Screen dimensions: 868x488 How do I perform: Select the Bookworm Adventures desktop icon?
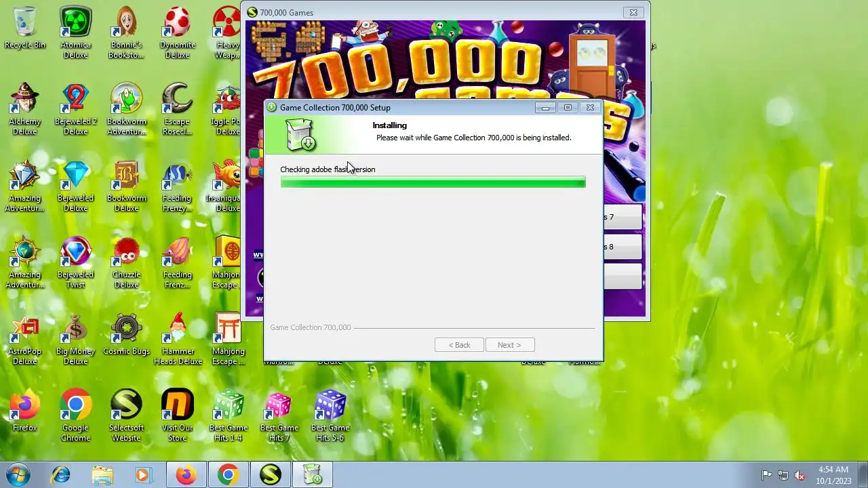[x=126, y=109]
